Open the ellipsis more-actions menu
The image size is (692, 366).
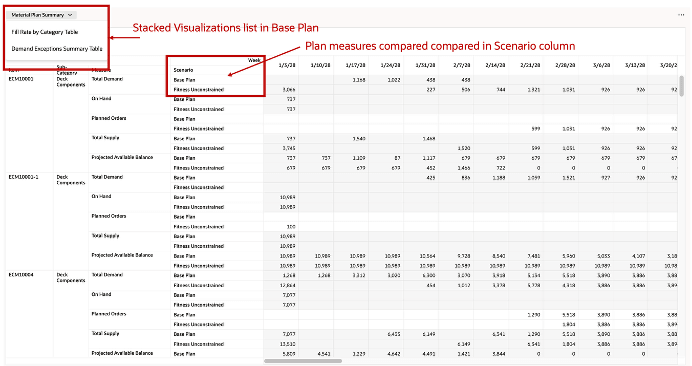681,15
